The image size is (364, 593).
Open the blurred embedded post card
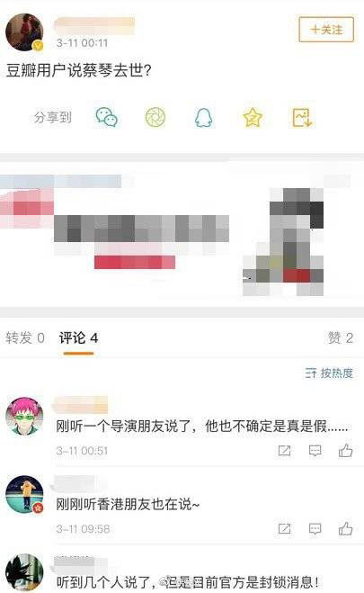(182, 235)
